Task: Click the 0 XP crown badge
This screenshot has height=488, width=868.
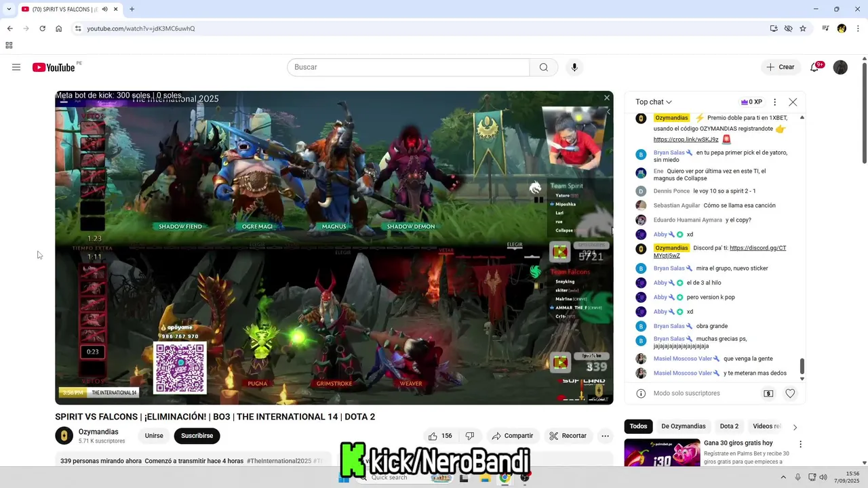Action: click(x=751, y=102)
